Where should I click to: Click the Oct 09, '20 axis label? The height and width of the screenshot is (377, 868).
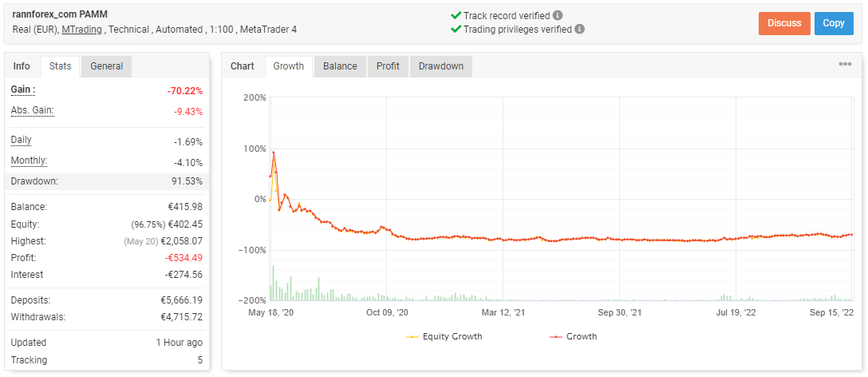click(x=387, y=312)
